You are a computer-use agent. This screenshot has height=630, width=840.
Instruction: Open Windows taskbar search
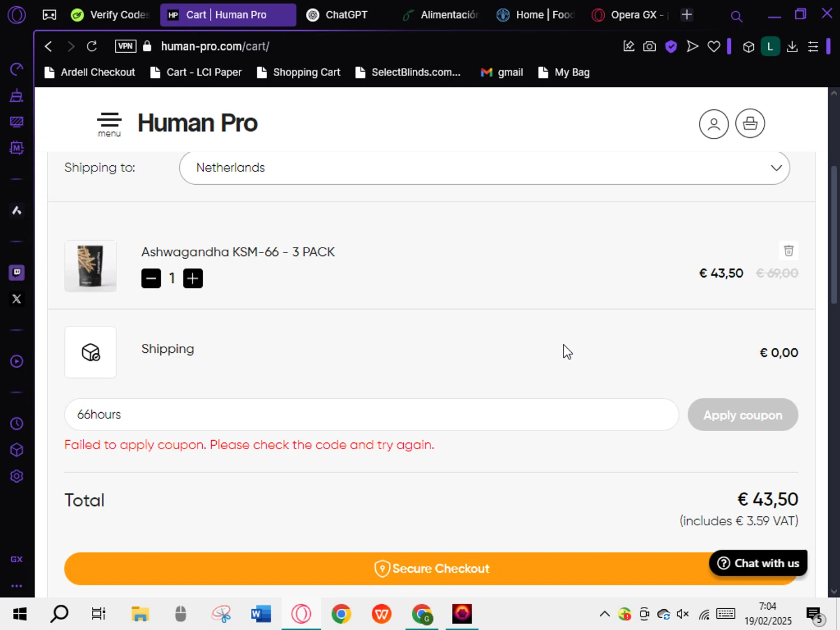click(x=59, y=614)
